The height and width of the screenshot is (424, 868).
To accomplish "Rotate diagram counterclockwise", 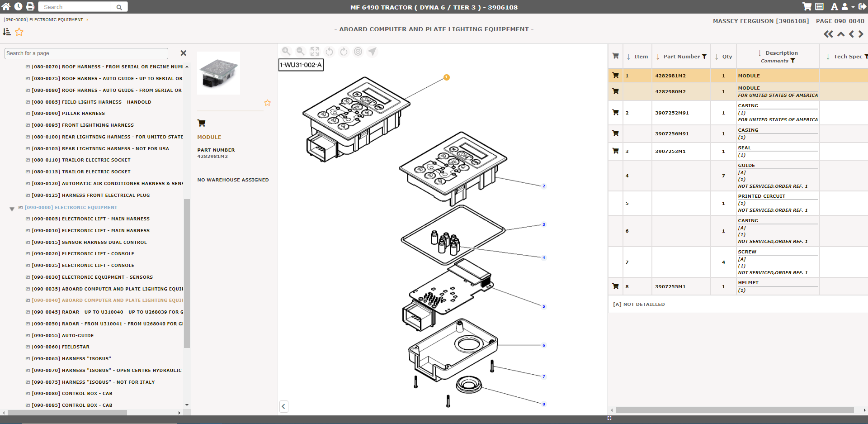I will pyautogui.click(x=330, y=52).
